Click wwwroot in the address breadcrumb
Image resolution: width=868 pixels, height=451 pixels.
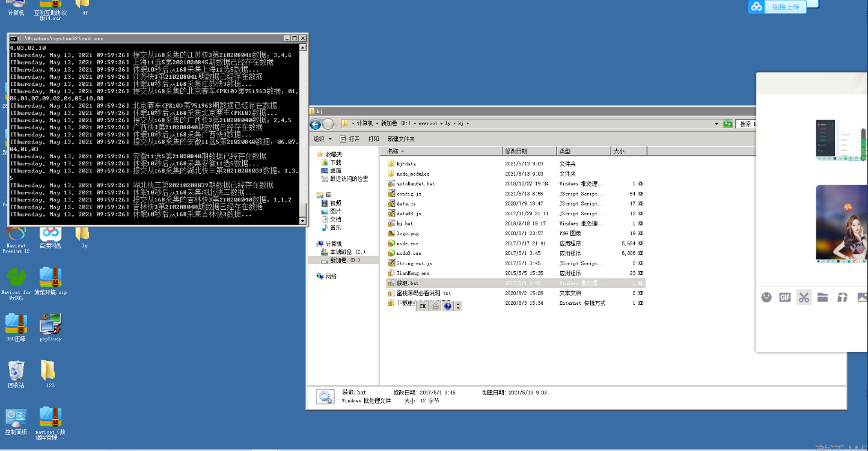[x=428, y=123]
